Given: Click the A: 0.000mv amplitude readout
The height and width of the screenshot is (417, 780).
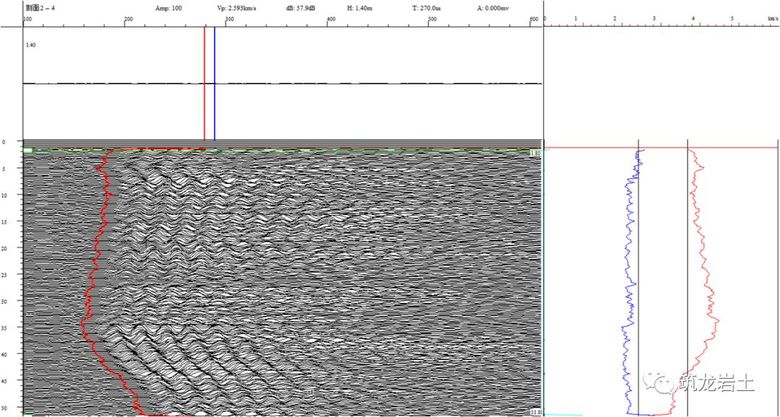Looking at the screenshot, I should point(494,7).
